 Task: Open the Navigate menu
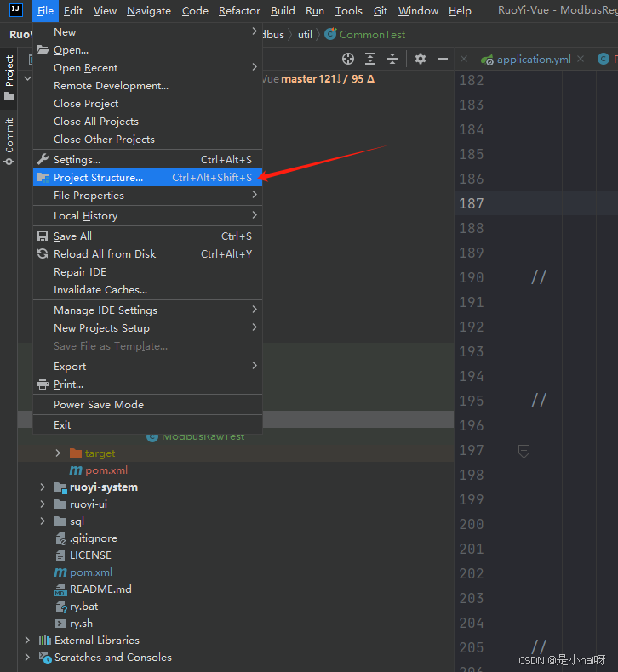[149, 11]
